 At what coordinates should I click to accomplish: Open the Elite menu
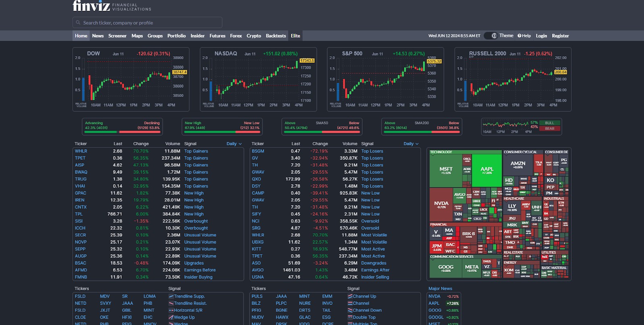295,36
